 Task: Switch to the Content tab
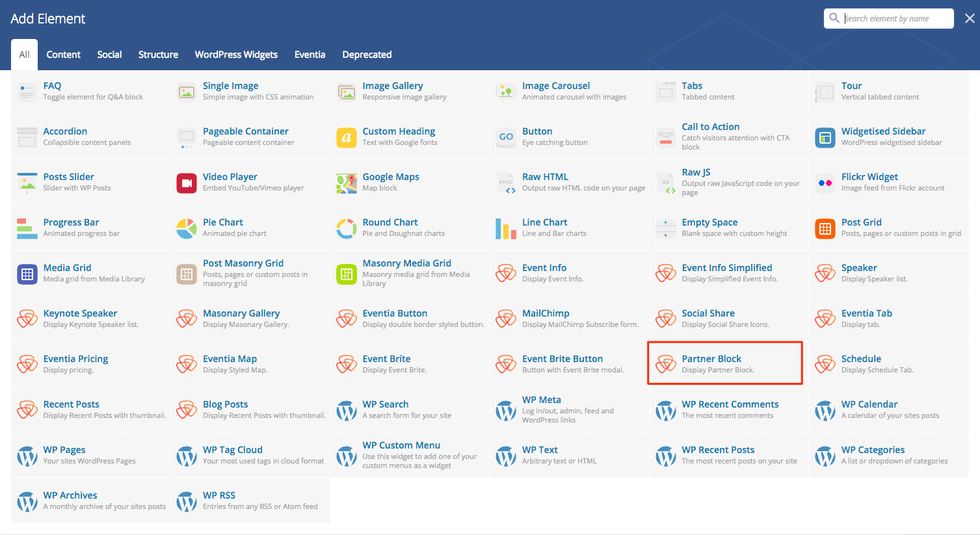coord(63,55)
